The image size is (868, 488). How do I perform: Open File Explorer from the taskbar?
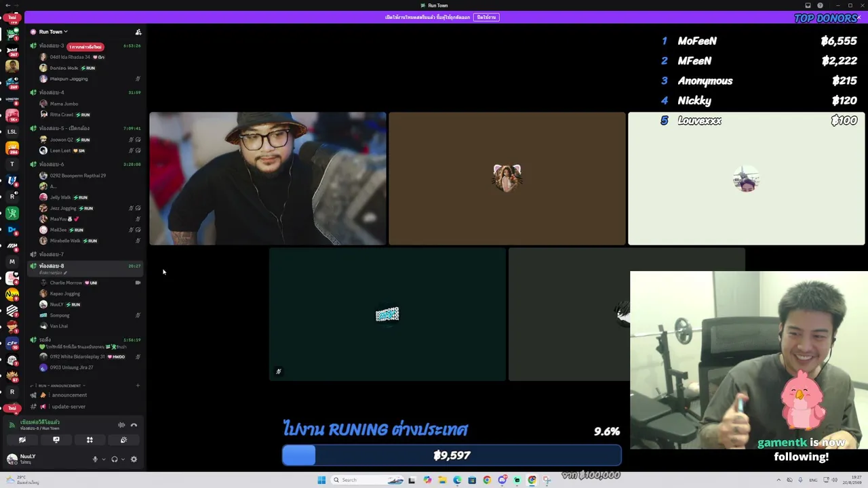[x=442, y=480]
